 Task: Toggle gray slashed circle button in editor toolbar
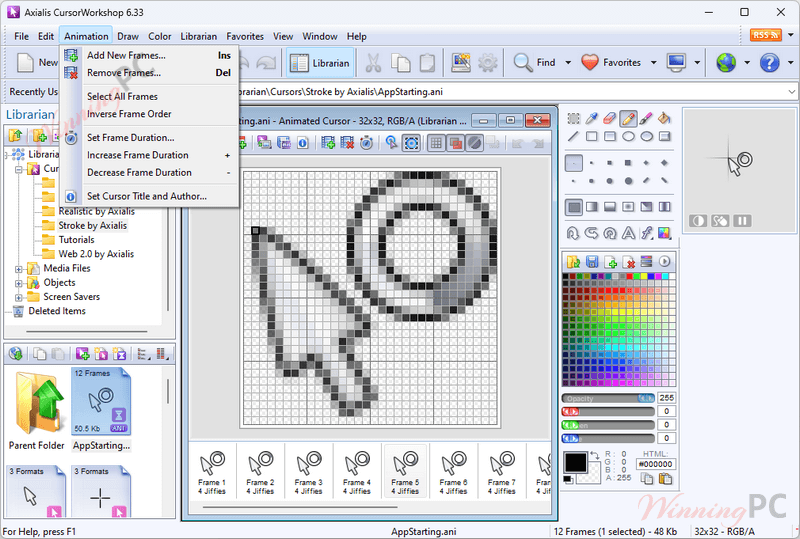[x=474, y=143]
